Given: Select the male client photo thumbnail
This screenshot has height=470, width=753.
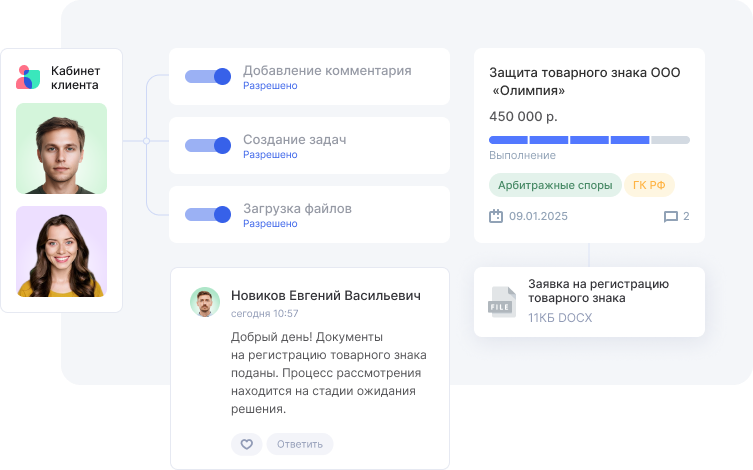Looking at the screenshot, I should (62, 149).
